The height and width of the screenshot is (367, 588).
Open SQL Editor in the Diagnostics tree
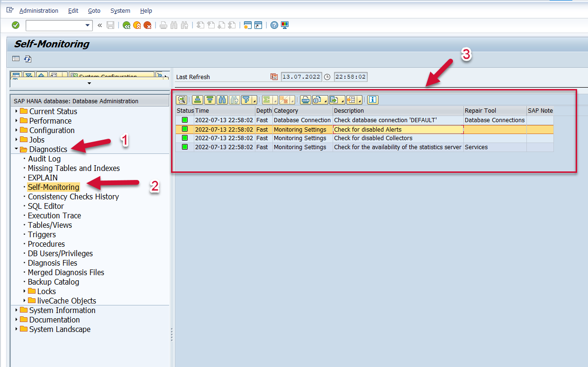[x=45, y=206]
